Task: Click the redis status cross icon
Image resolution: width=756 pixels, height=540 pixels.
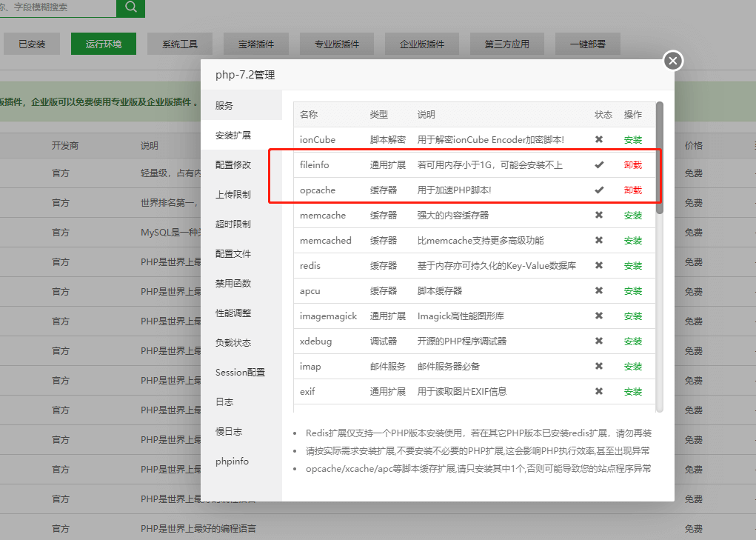Action: [x=599, y=265]
